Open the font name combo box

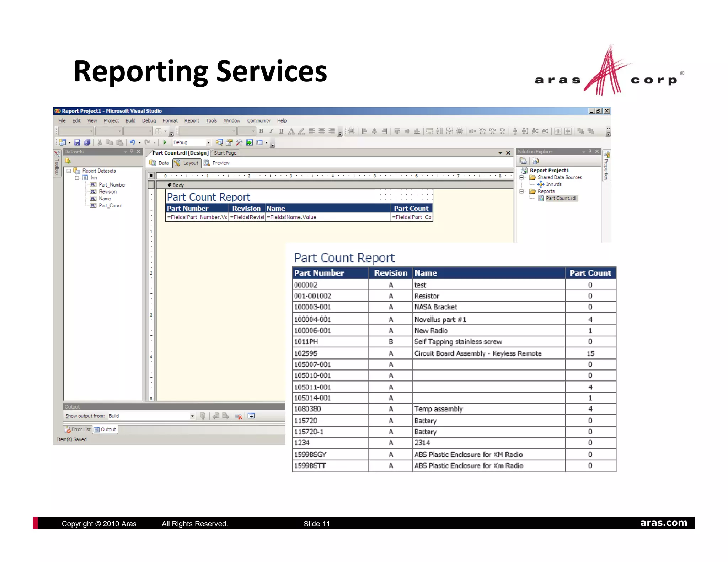[208, 131]
